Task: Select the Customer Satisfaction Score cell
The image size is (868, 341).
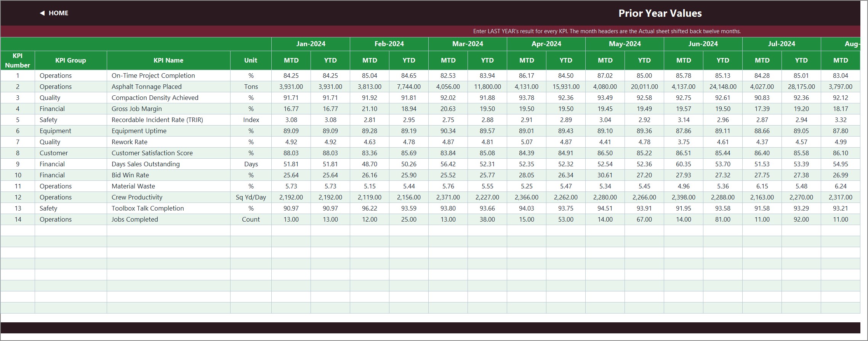Action: click(x=168, y=153)
